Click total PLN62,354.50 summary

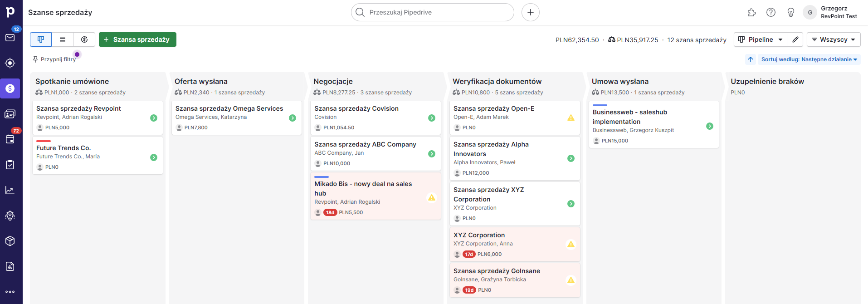tap(577, 40)
